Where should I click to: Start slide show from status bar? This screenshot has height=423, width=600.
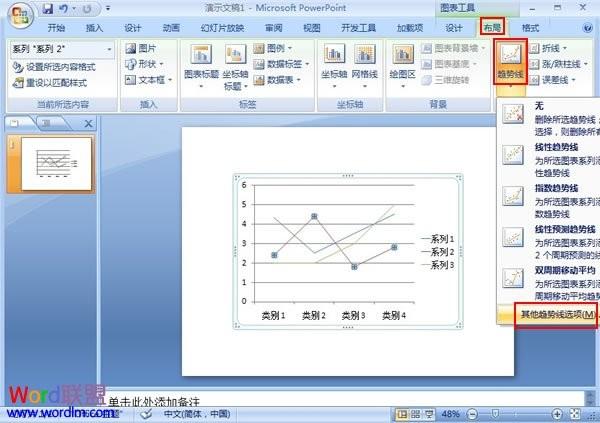(429, 414)
